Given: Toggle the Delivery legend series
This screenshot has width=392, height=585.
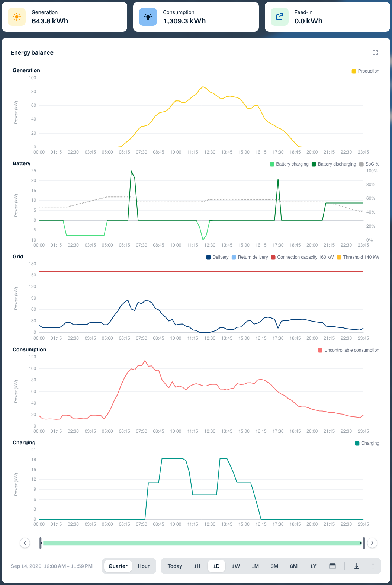Looking at the screenshot, I should coord(218,257).
